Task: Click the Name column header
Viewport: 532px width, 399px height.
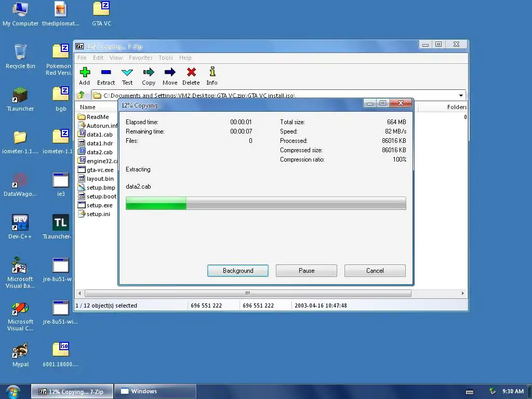Action: coord(97,107)
